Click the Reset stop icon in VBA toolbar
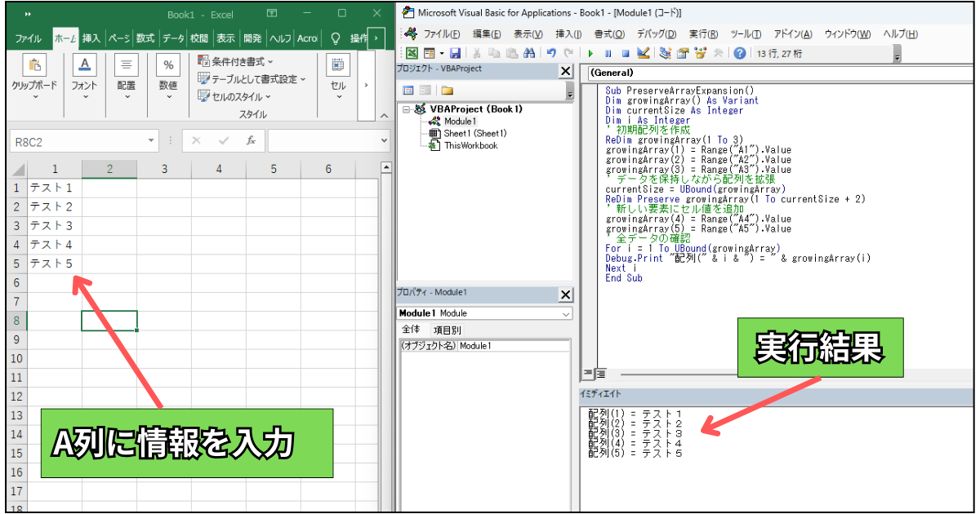This screenshot has width=980, height=514. [625, 53]
